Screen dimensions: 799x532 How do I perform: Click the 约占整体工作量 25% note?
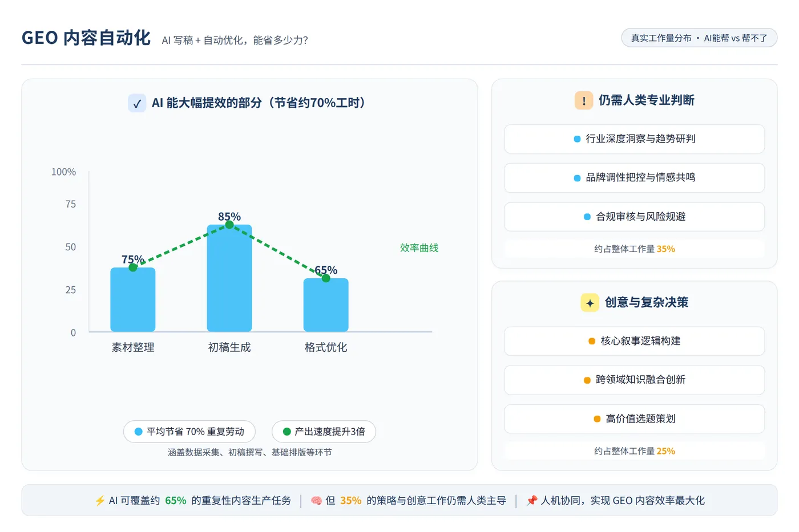pyautogui.click(x=634, y=451)
